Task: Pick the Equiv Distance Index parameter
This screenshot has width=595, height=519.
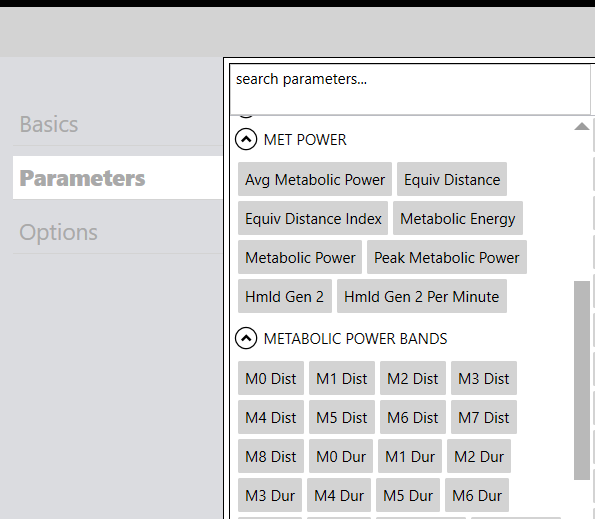Action: click(x=313, y=219)
